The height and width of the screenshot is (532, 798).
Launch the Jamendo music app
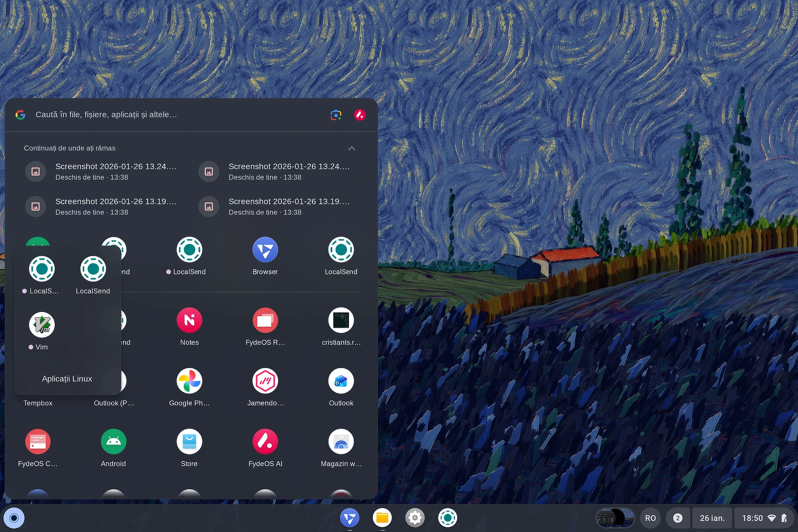265,381
